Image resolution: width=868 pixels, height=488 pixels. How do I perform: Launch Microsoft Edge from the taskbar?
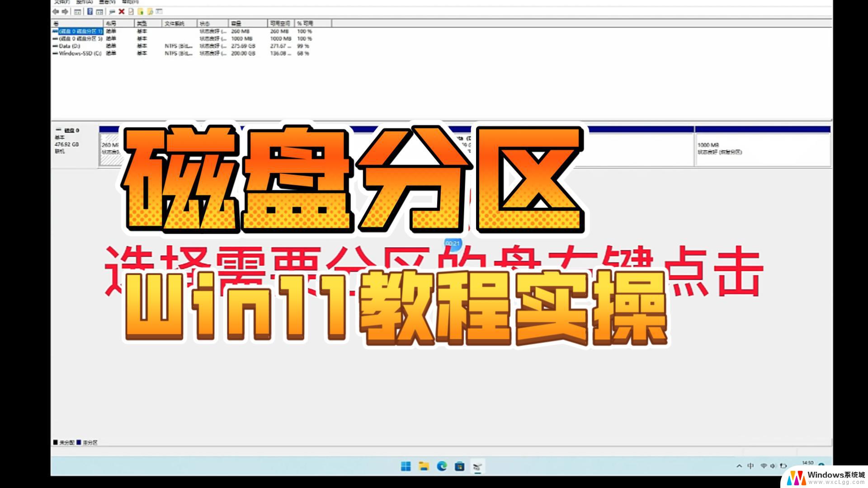442,466
